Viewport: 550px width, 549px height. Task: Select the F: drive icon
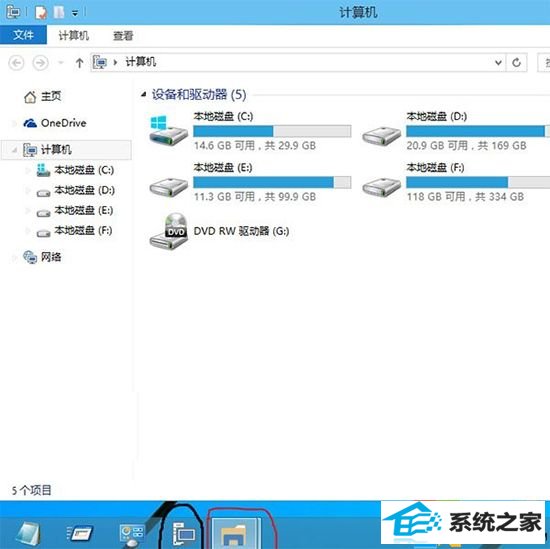coord(381,187)
